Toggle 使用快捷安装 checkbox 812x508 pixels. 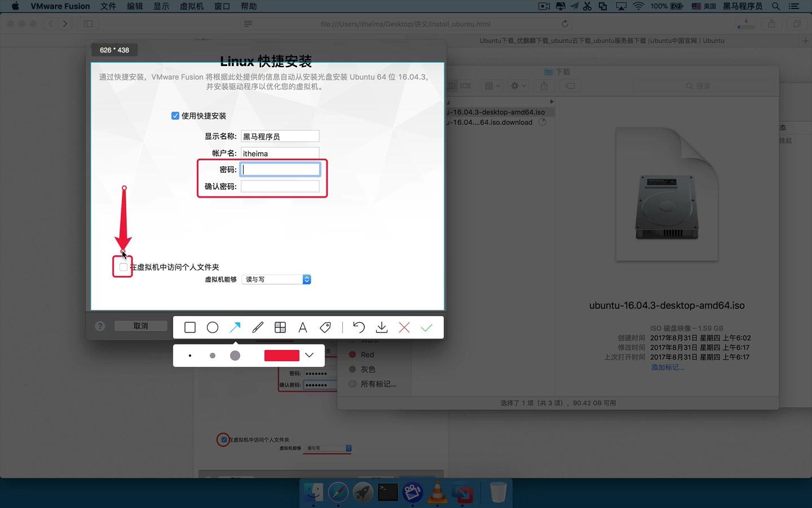click(x=175, y=116)
